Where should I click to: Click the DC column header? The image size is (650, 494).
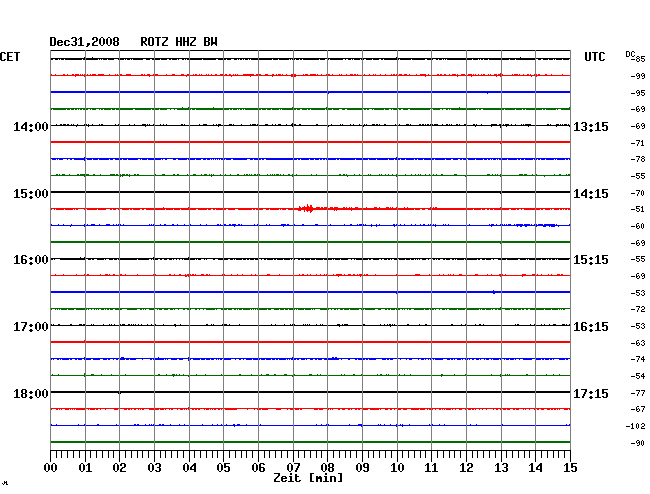[x=630, y=54]
